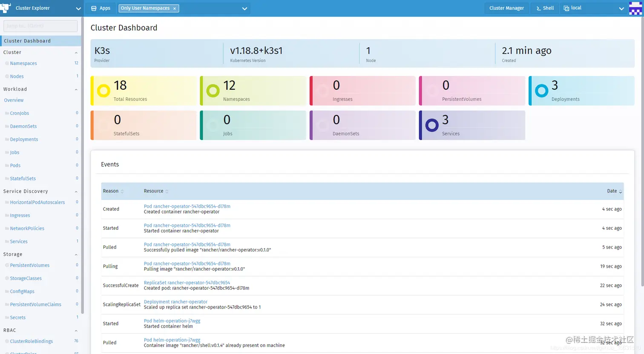
Task: Focus the Jump to search field
Action: tap(40, 26)
